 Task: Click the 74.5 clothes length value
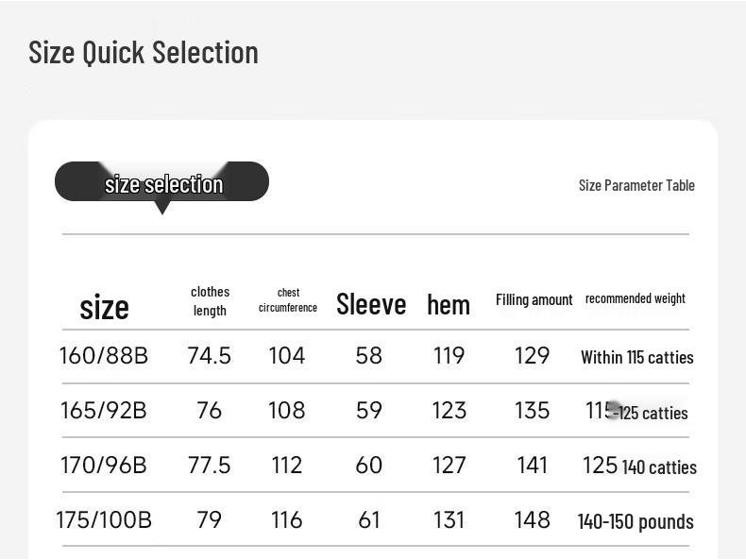210,356
